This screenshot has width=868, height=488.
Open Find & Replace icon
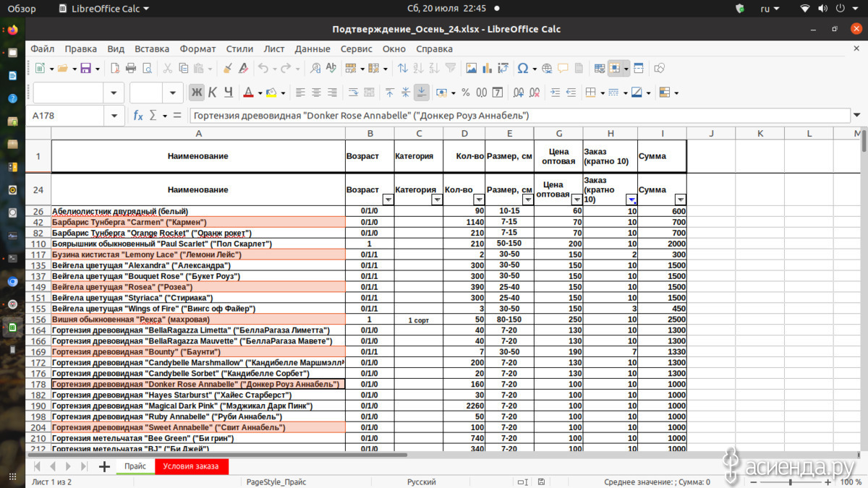point(315,69)
